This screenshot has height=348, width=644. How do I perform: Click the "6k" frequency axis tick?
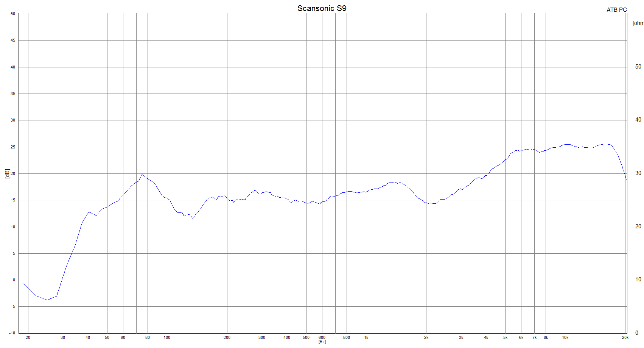pyautogui.click(x=521, y=337)
